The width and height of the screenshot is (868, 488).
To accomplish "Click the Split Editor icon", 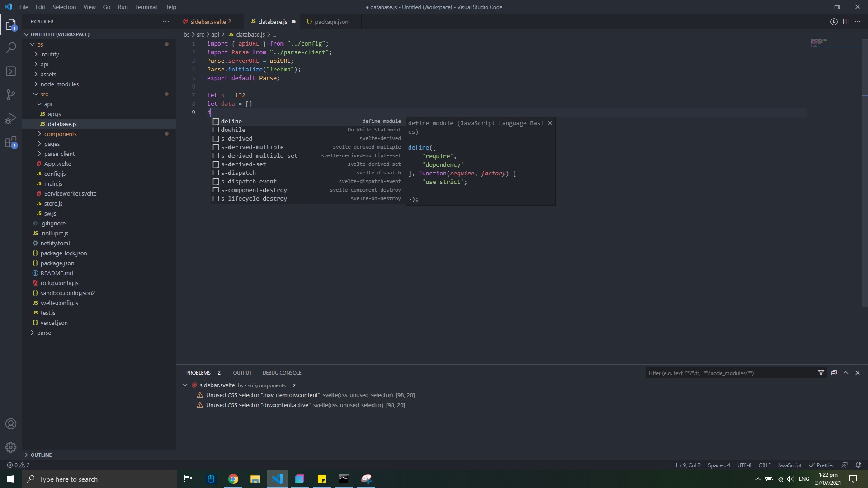I will pos(845,21).
